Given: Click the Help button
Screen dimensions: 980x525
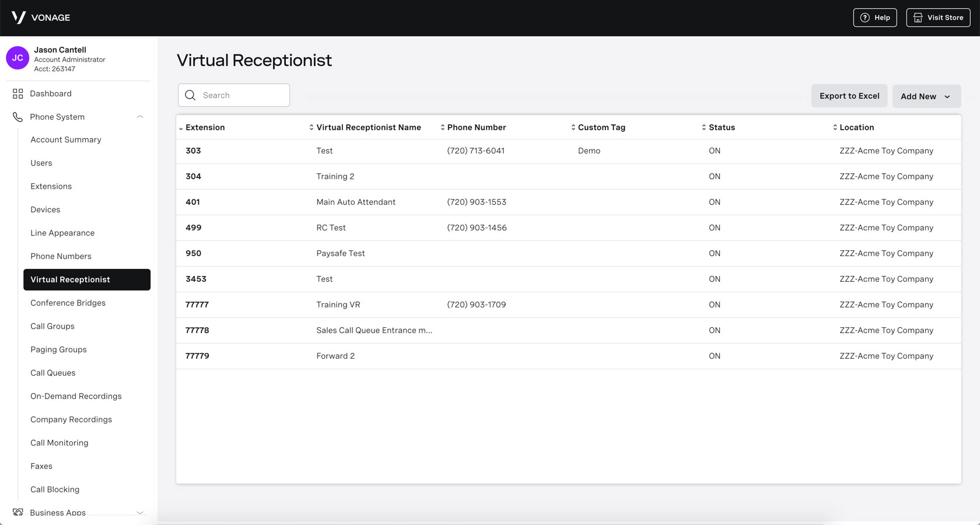Looking at the screenshot, I should click(875, 17).
